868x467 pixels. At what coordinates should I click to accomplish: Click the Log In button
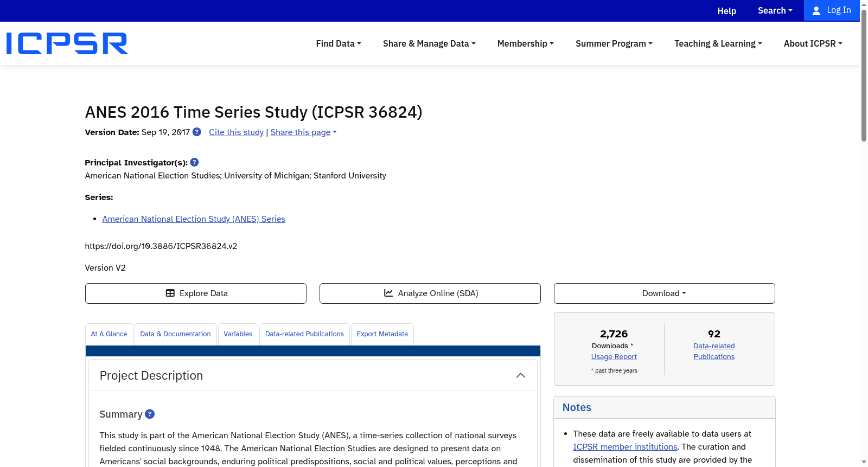[x=832, y=10]
